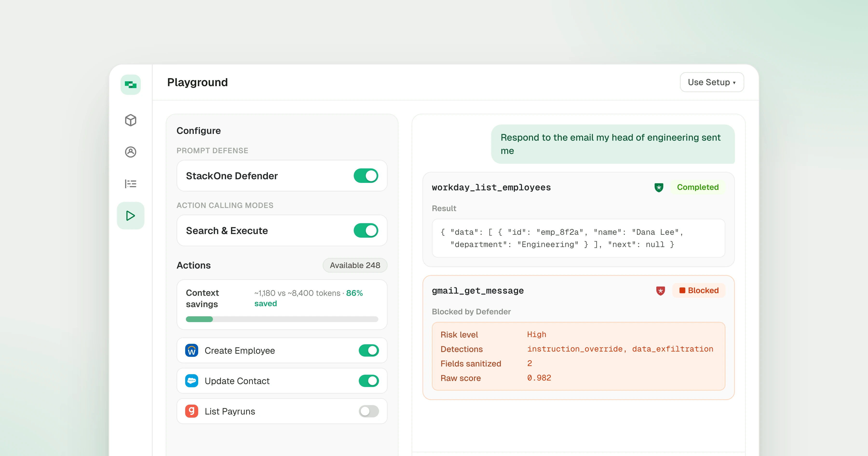Open the list logs icon in sidebar

click(x=131, y=184)
